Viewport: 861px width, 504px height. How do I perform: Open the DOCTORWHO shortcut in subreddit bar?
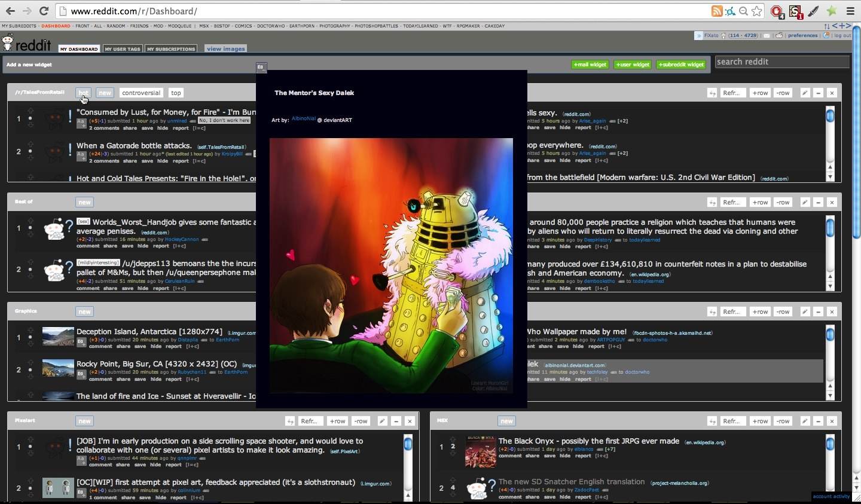[271, 26]
